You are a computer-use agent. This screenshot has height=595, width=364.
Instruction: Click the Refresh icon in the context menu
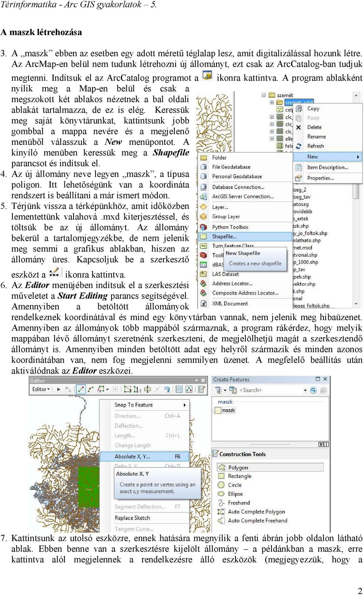point(299,146)
